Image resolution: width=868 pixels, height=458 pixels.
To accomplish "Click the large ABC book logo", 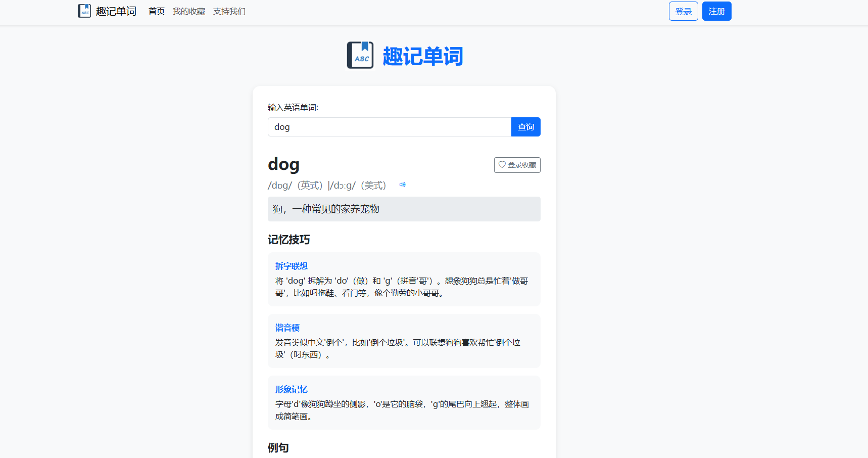I will [x=360, y=55].
